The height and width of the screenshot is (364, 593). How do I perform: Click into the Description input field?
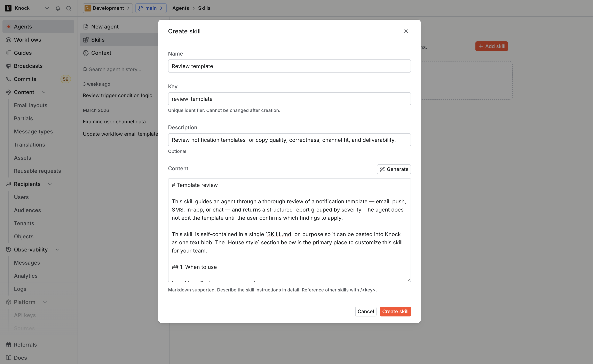tap(289, 140)
